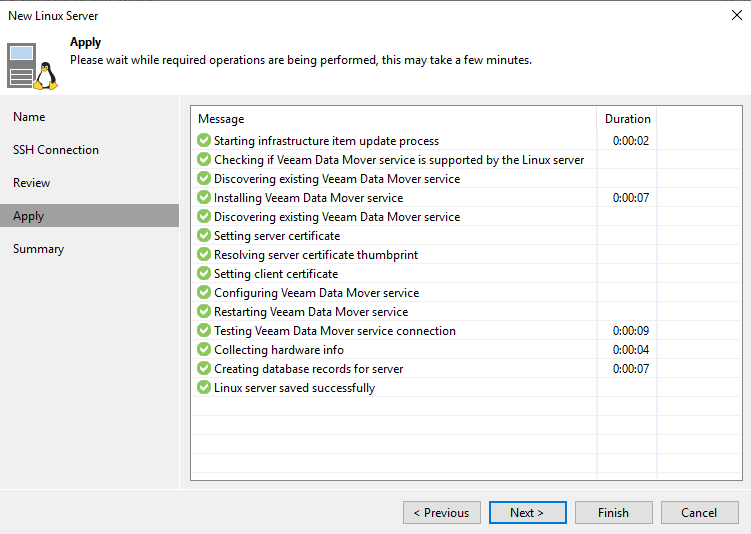751x534 pixels.
Task: Click the Duration column header
Action: [627, 119]
